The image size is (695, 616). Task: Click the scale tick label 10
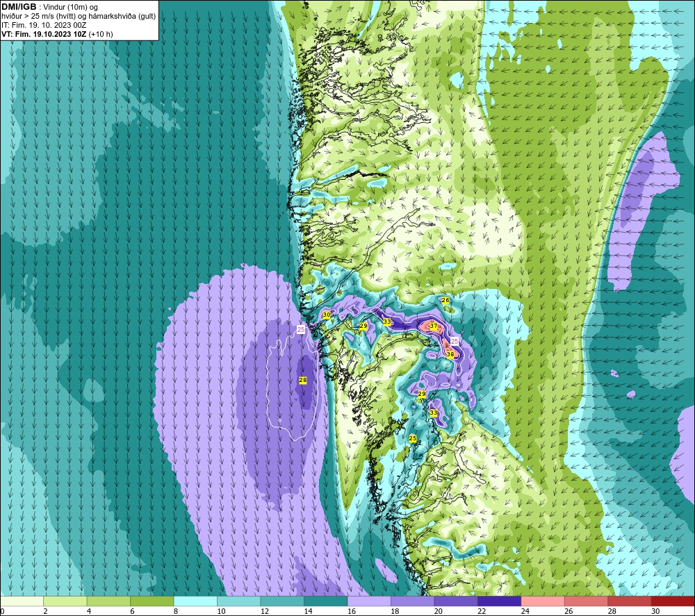tap(221, 611)
